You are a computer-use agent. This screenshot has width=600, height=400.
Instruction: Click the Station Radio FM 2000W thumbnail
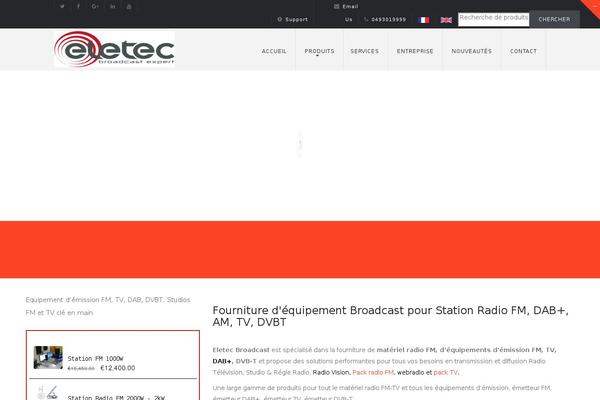click(x=48, y=393)
